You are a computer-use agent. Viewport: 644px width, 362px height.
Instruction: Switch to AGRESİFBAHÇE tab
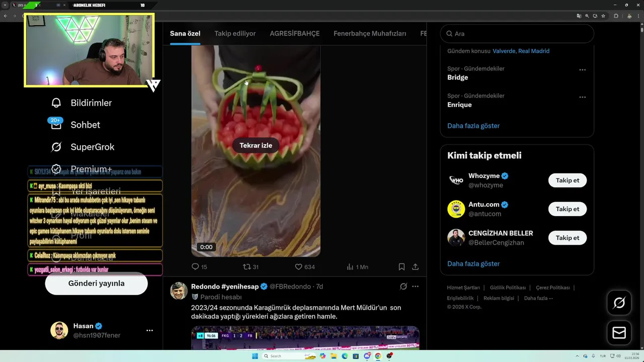click(295, 34)
